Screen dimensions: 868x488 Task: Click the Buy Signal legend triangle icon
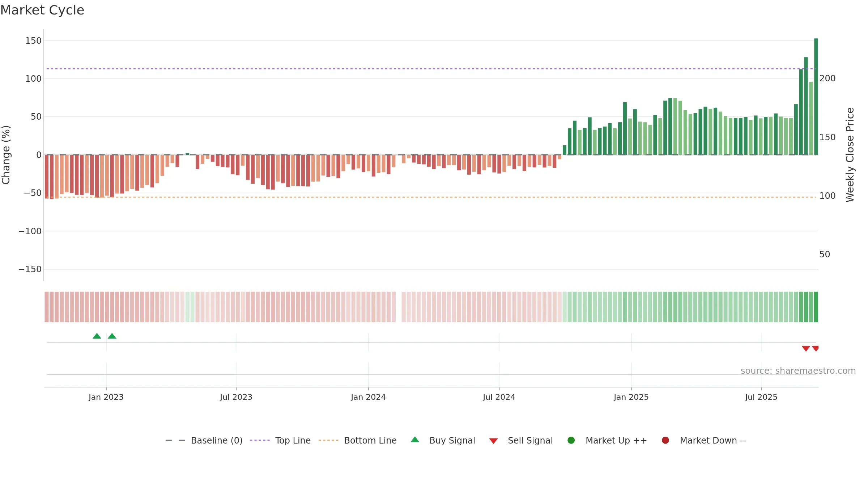coord(415,440)
